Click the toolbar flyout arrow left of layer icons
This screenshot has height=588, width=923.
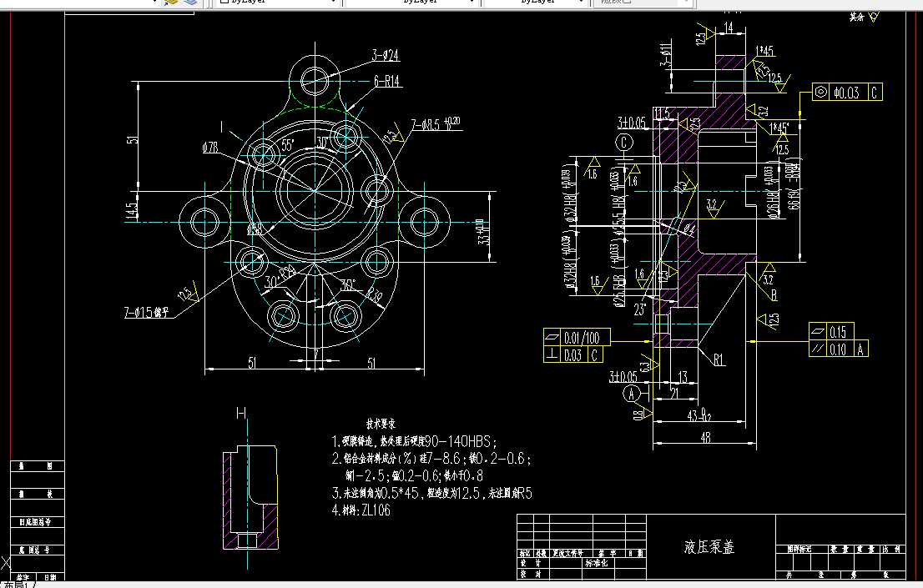(x=154, y=3)
